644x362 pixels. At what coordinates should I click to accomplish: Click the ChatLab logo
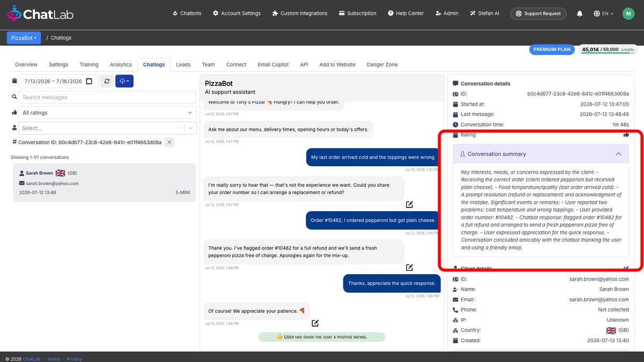[40, 13]
